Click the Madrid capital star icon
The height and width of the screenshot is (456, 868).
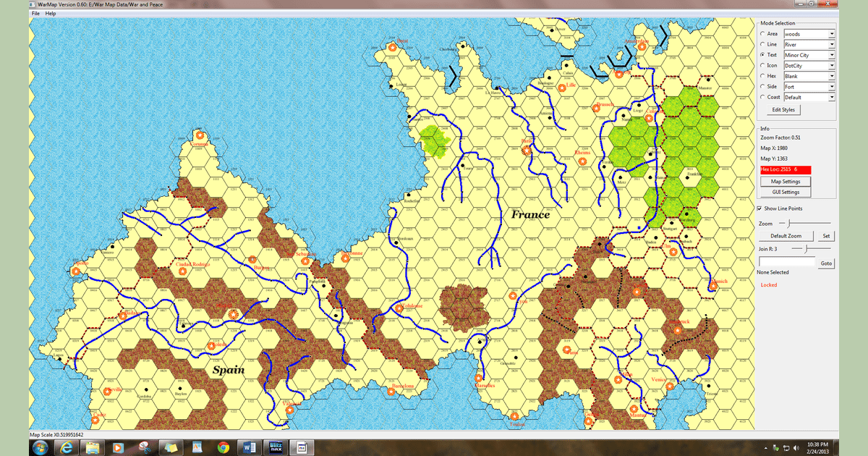coord(234,314)
